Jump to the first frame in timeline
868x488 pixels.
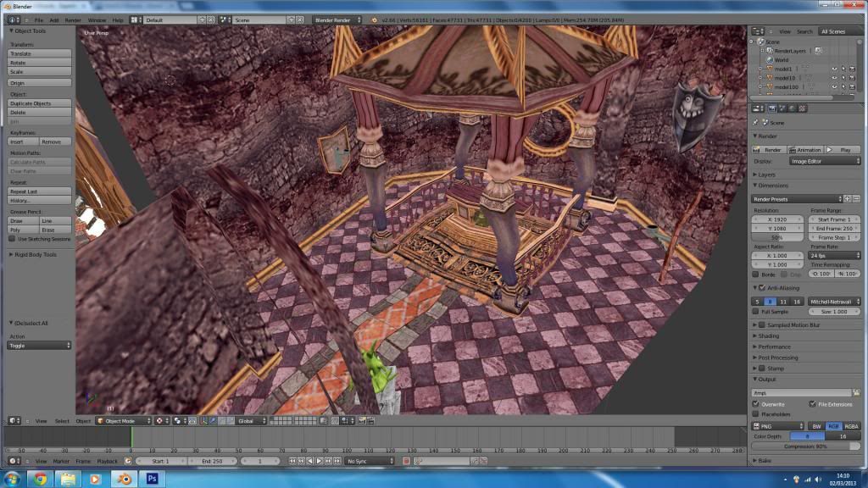point(292,461)
